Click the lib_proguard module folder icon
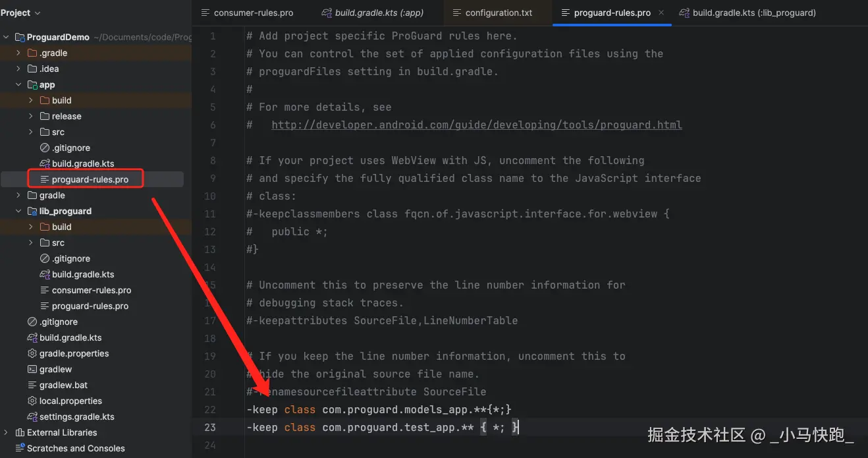 32,212
